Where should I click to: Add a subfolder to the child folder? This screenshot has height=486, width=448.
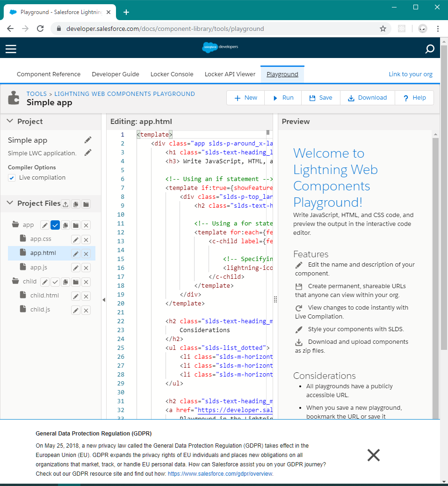tap(76, 282)
